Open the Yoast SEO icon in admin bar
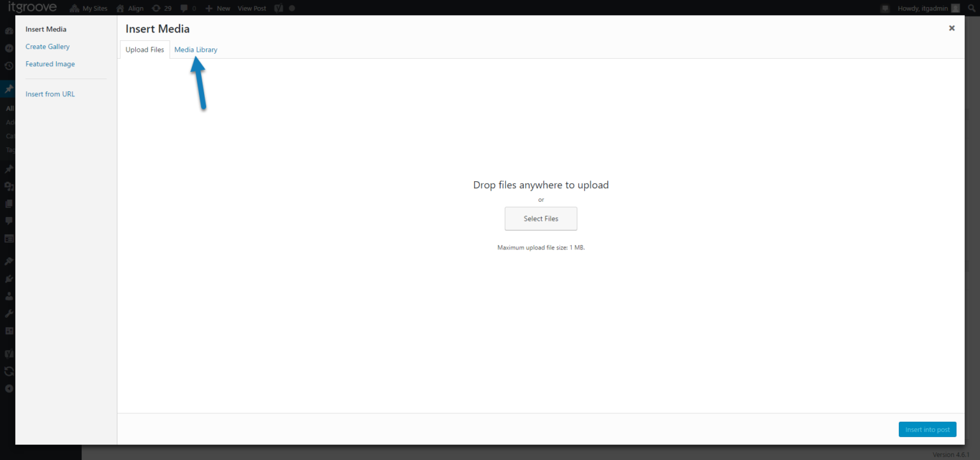980x460 pixels. point(278,8)
